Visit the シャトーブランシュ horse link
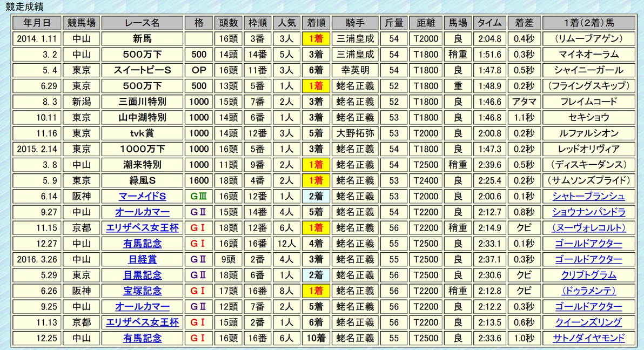The image size is (644, 350). coord(588,197)
